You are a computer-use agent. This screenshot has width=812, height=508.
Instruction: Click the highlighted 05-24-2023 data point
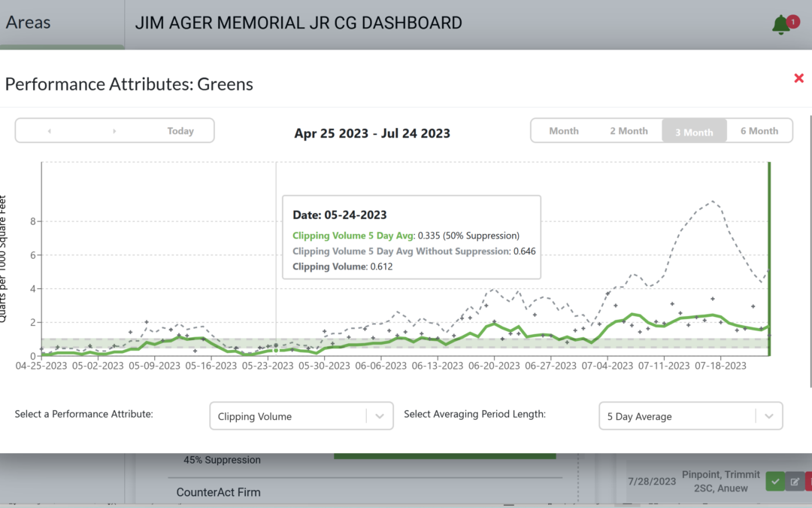276,351
